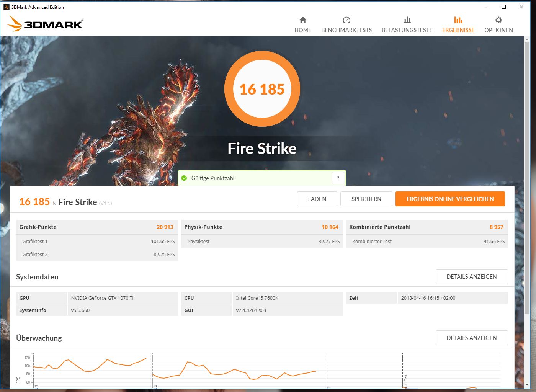Click the SPEICHERN button

(x=366, y=199)
